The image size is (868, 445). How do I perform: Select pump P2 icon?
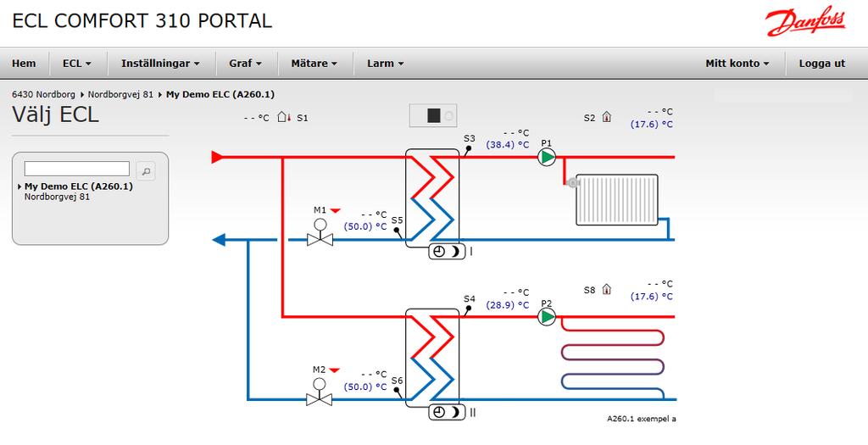(x=547, y=317)
